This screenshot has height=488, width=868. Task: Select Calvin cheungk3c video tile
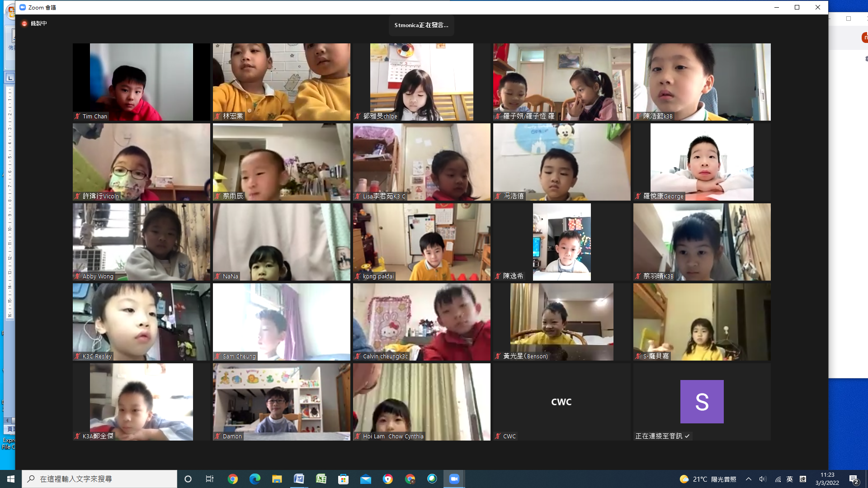(x=422, y=322)
